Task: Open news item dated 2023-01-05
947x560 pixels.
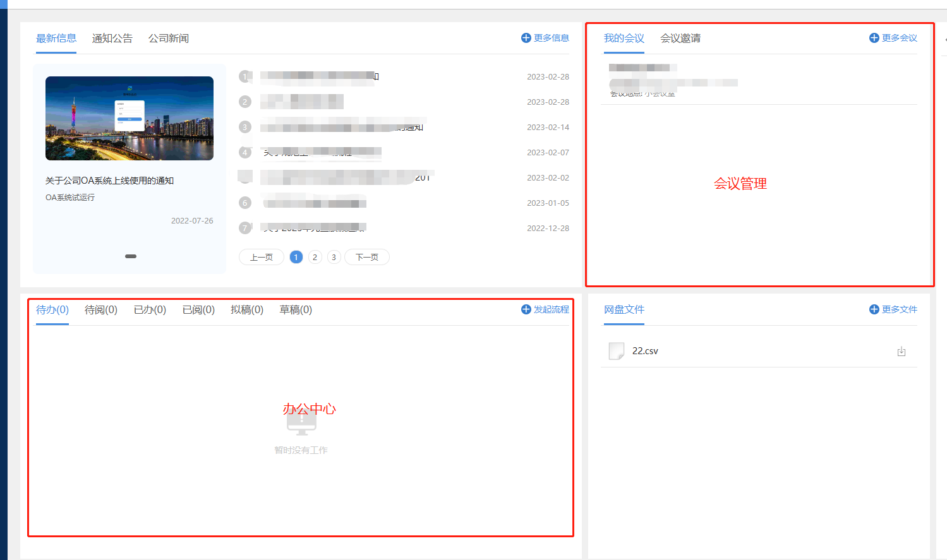Action: [x=404, y=203]
